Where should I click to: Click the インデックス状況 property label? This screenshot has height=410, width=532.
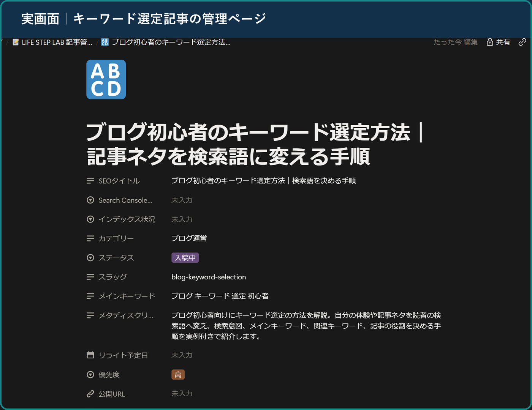[127, 219]
